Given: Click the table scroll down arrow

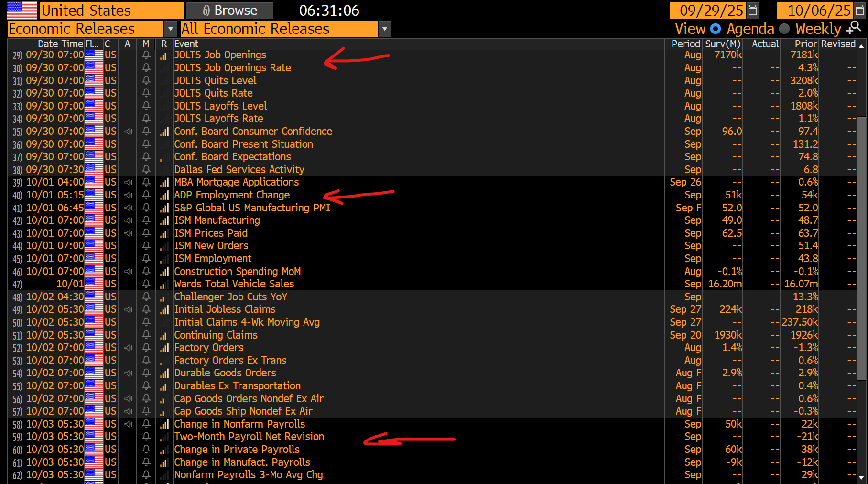Looking at the screenshot, I should (861, 477).
